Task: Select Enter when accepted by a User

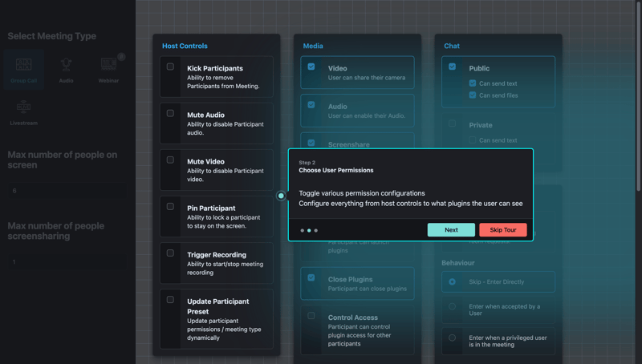Action: tap(452, 306)
